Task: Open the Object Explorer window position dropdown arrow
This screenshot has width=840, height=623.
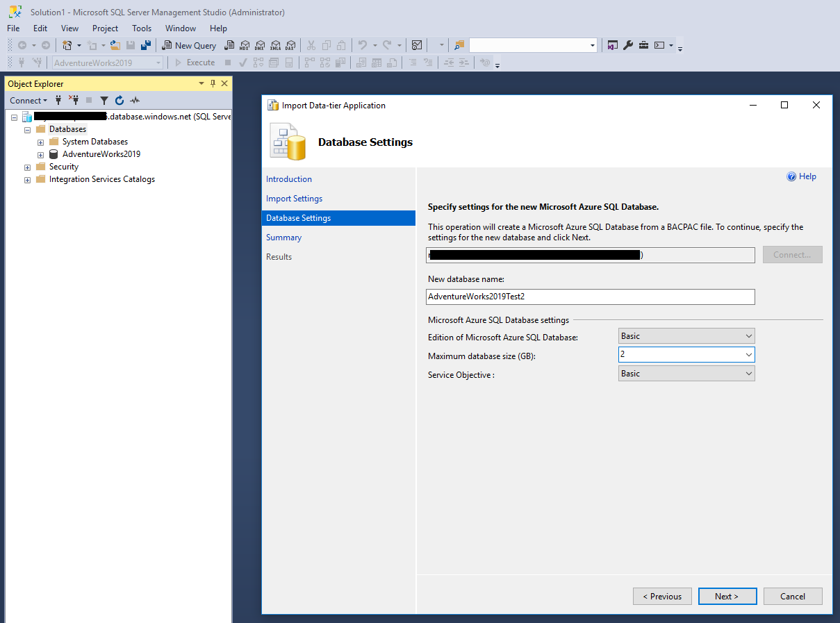Action: point(201,83)
